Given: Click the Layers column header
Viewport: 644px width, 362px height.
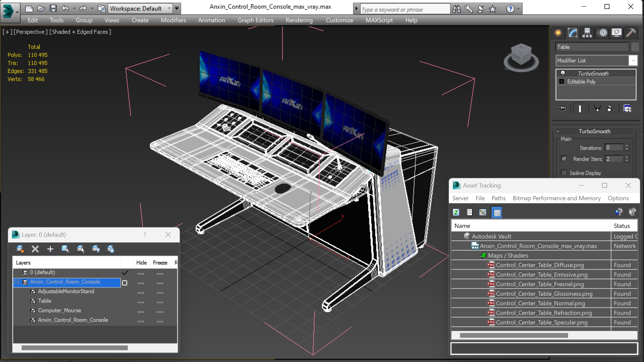Looking at the screenshot, I should [x=67, y=263].
